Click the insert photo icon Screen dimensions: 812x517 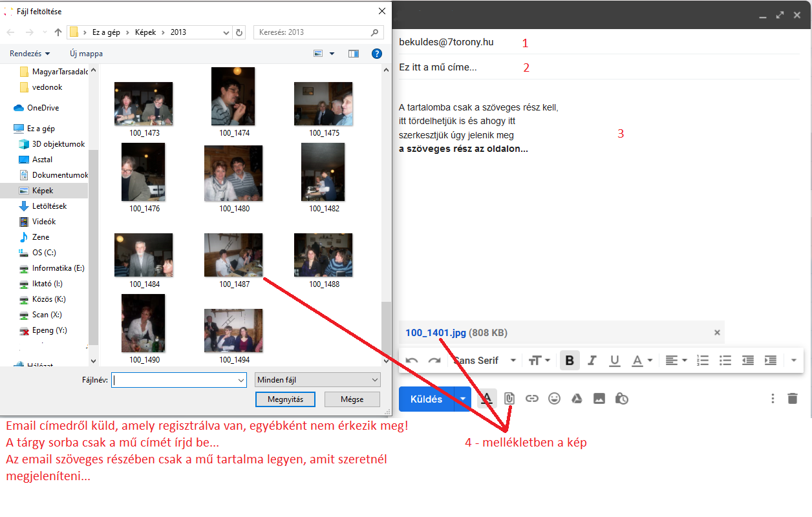599,399
